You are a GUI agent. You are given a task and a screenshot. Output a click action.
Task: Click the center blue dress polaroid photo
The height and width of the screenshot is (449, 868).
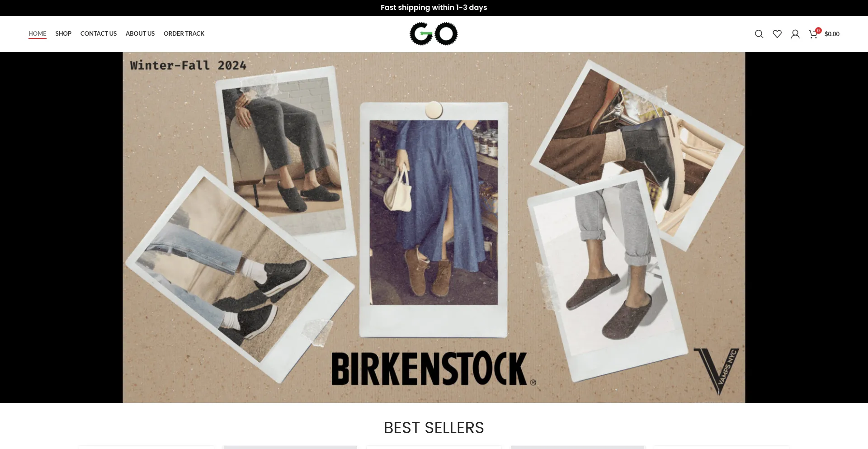coord(434,219)
